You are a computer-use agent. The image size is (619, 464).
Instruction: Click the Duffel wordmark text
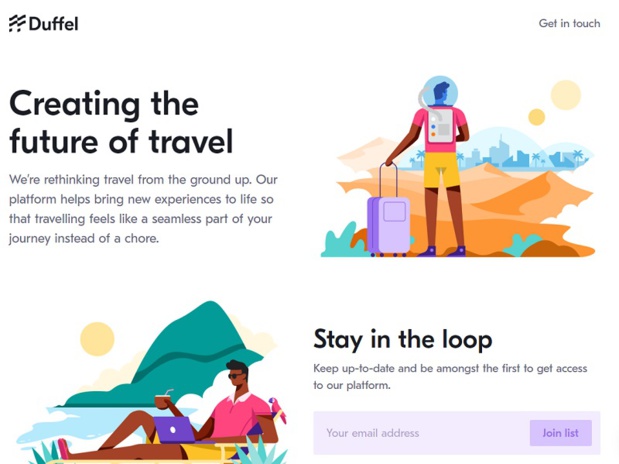53,24
